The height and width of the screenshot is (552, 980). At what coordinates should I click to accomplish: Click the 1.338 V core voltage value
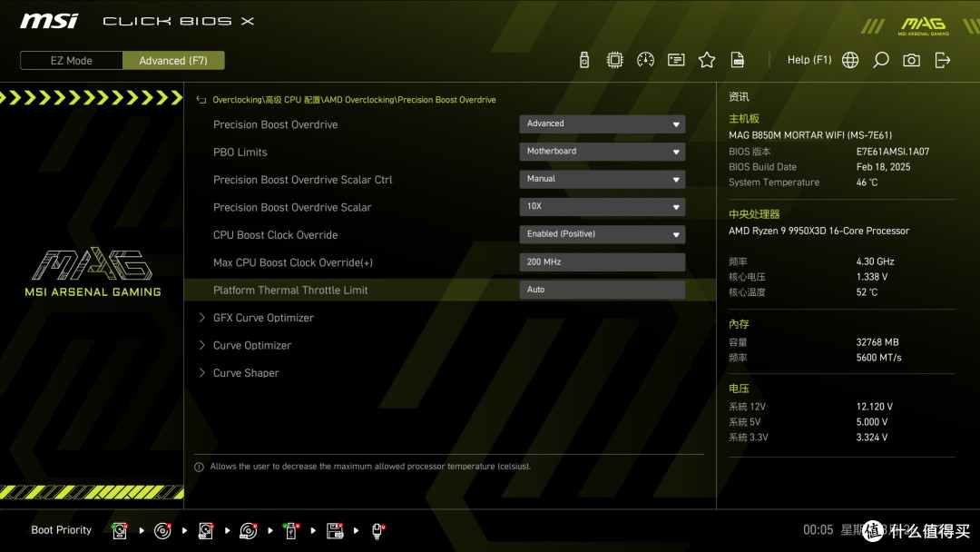coord(872,277)
